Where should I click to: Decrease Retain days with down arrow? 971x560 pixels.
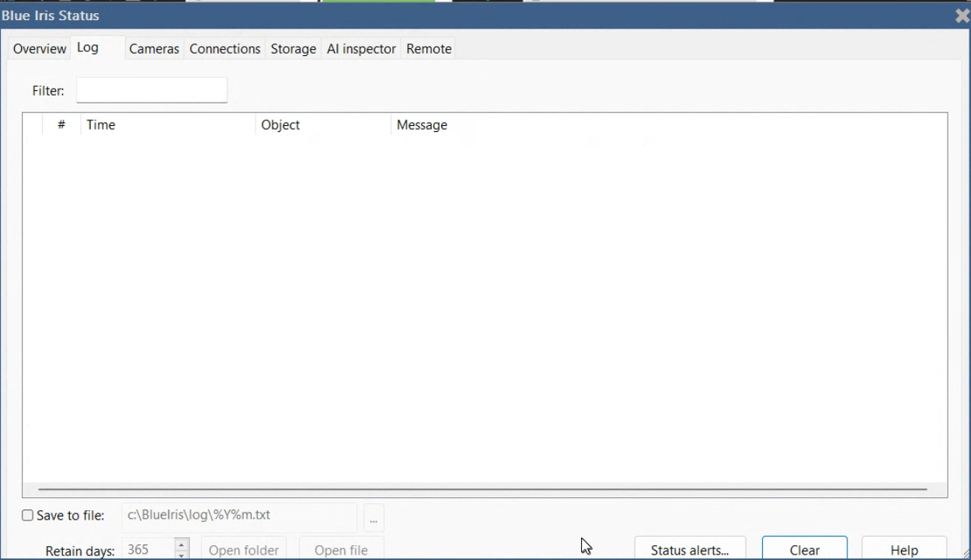[182, 555]
